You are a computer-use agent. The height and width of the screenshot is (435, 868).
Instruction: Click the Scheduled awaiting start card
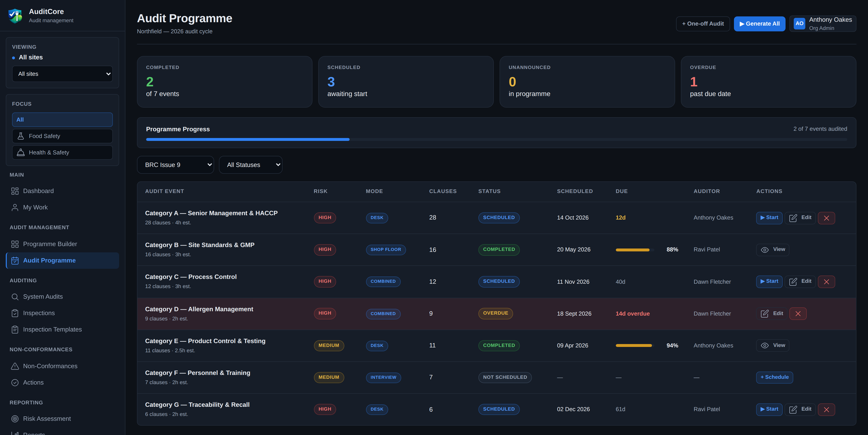pyautogui.click(x=406, y=82)
